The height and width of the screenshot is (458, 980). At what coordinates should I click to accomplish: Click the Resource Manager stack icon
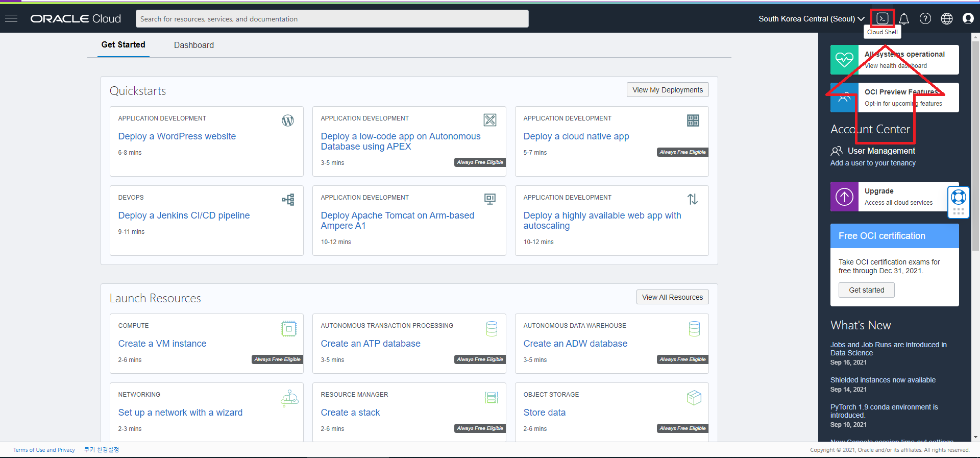[492, 398]
